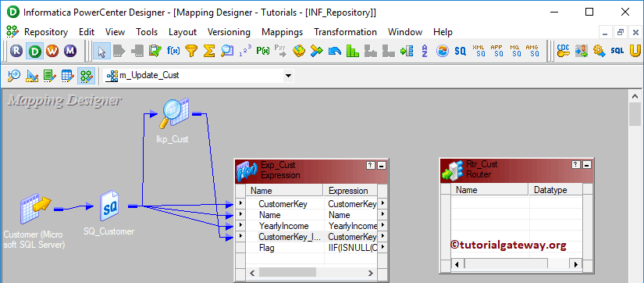Click the blue curved arrow toolbar icon
The image size is (644, 283).
click(335, 51)
